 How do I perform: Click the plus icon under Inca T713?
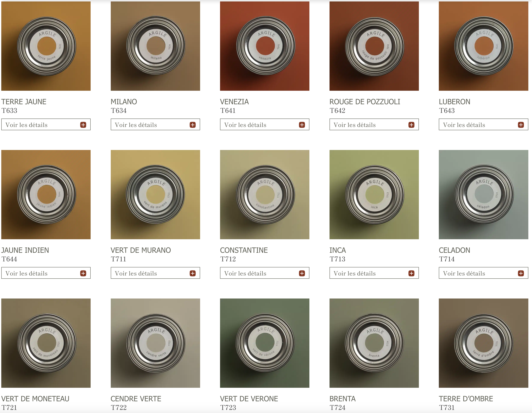(411, 273)
